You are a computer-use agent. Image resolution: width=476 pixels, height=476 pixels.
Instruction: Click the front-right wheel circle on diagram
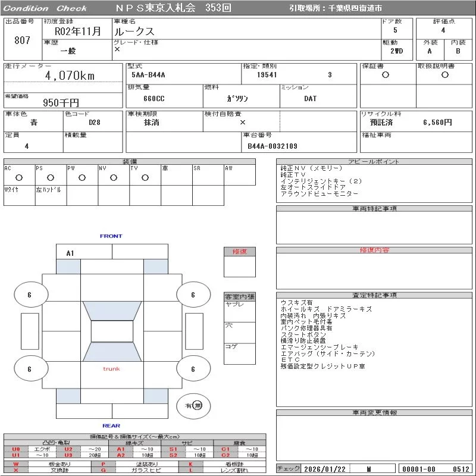click(193, 295)
